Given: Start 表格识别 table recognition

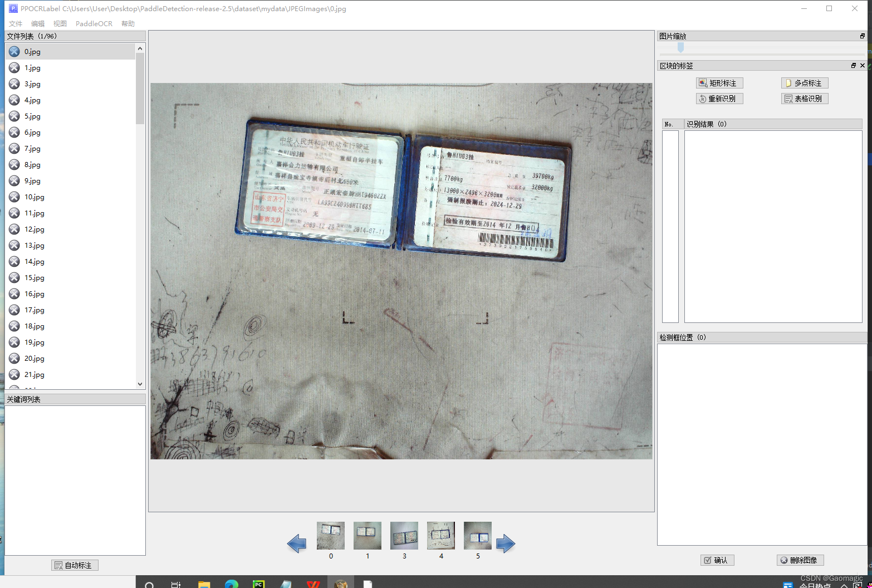Looking at the screenshot, I should pos(805,99).
